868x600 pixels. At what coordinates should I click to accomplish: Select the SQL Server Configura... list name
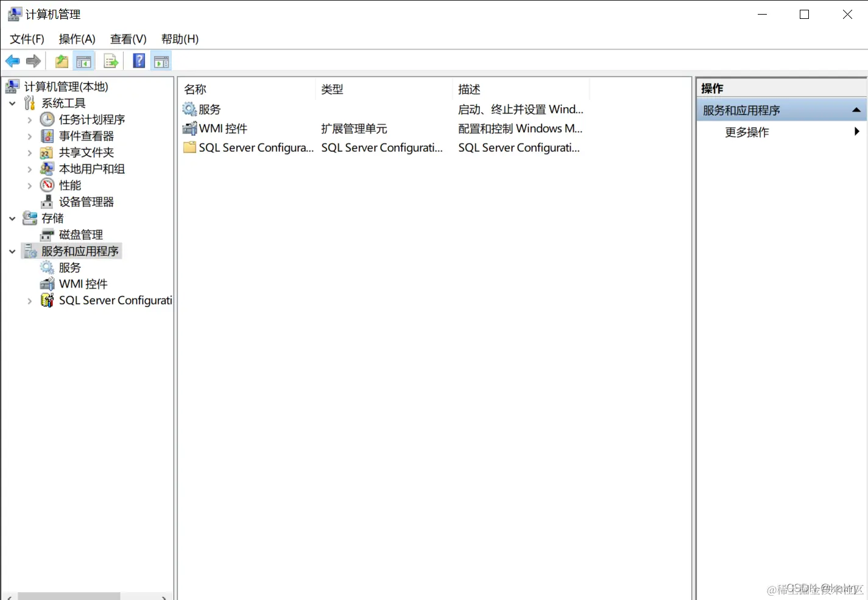click(256, 147)
